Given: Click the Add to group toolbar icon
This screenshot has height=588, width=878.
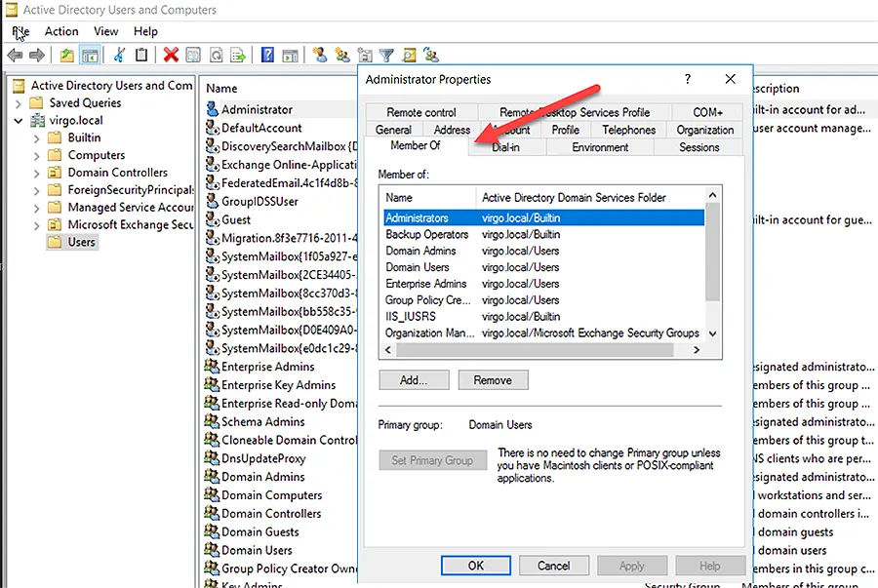Looking at the screenshot, I should click(x=431, y=55).
